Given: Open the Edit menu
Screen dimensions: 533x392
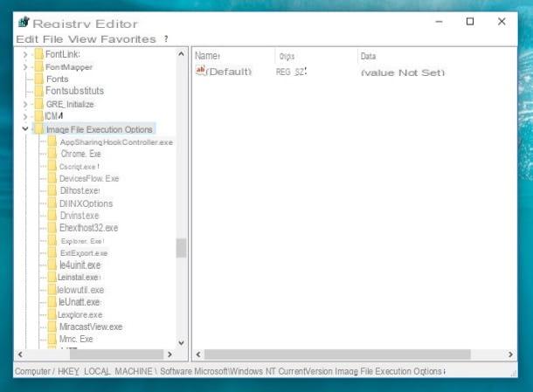Looking at the screenshot, I should 27,39.
